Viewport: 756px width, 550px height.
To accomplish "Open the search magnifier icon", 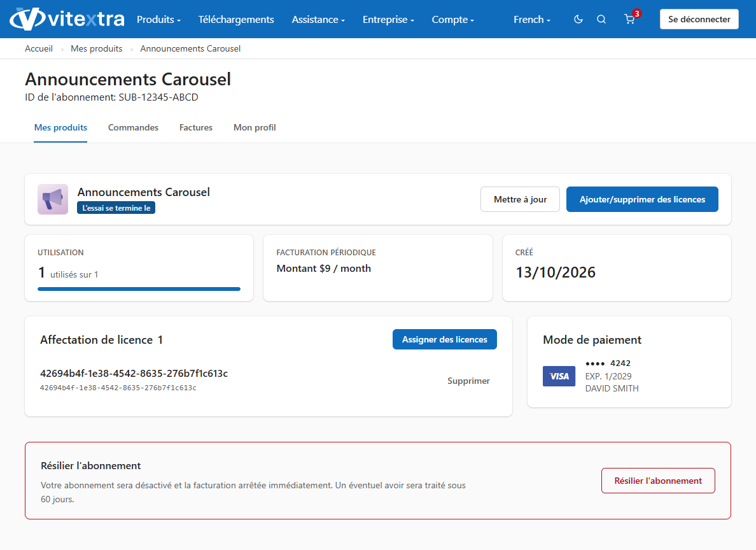I will pyautogui.click(x=601, y=19).
